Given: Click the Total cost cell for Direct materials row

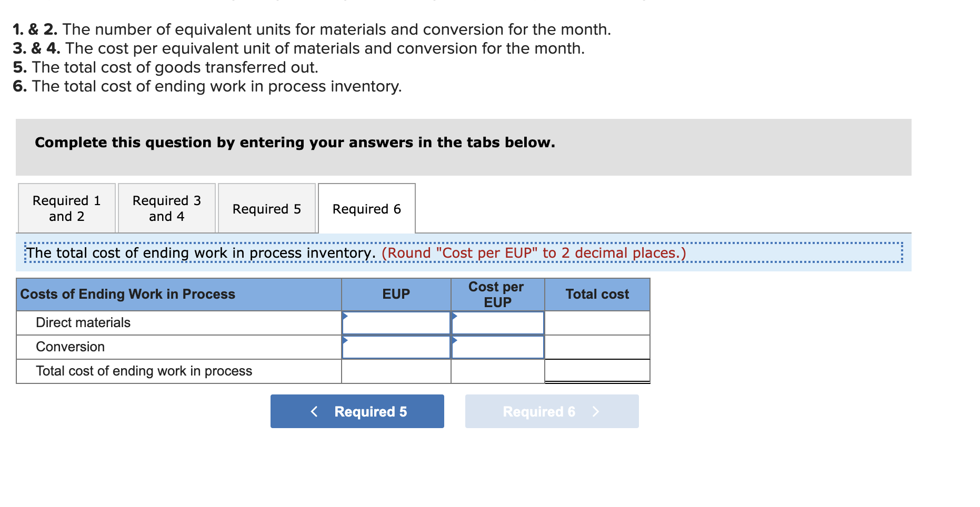Looking at the screenshot, I should point(597,322).
